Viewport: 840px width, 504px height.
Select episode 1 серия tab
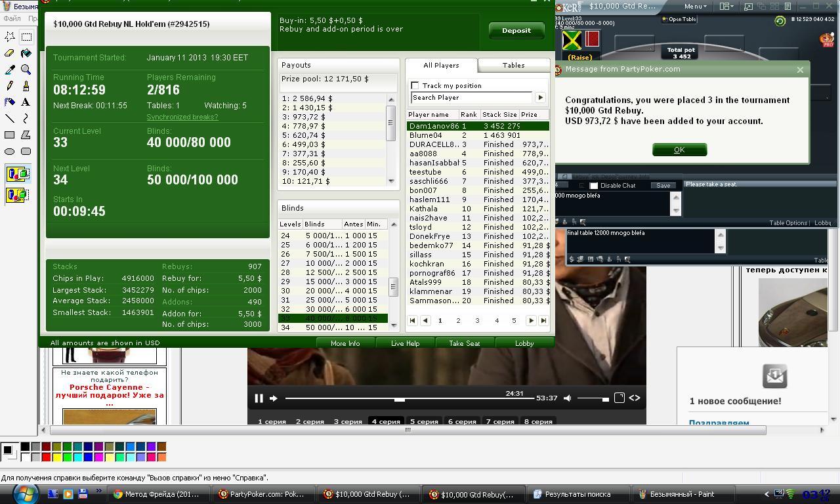point(272,421)
